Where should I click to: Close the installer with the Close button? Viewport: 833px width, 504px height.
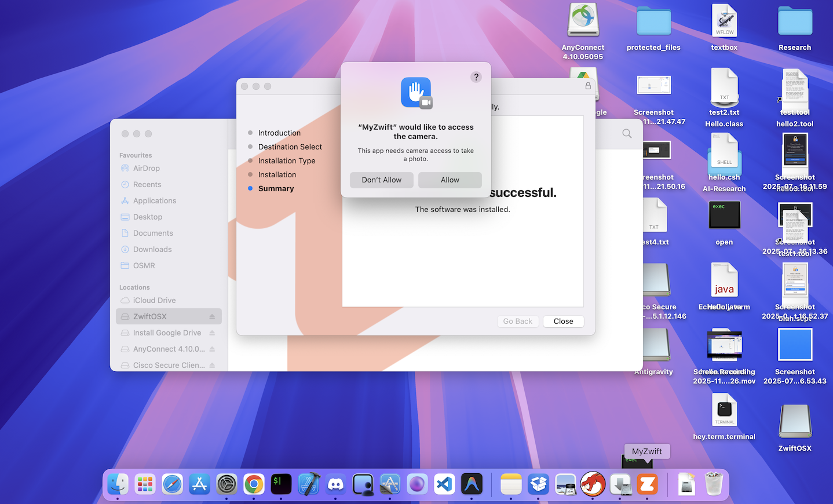click(563, 322)
